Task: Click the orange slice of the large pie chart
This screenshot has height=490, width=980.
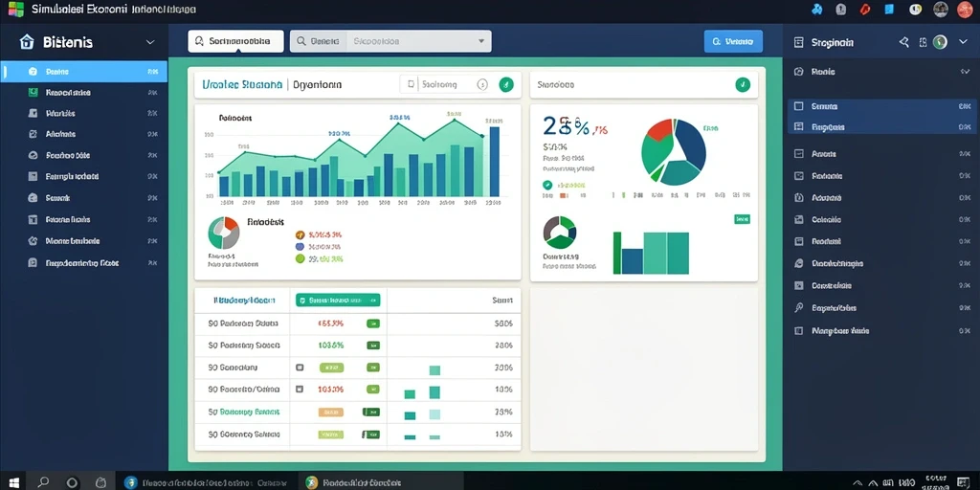Action: pos(660,128)
